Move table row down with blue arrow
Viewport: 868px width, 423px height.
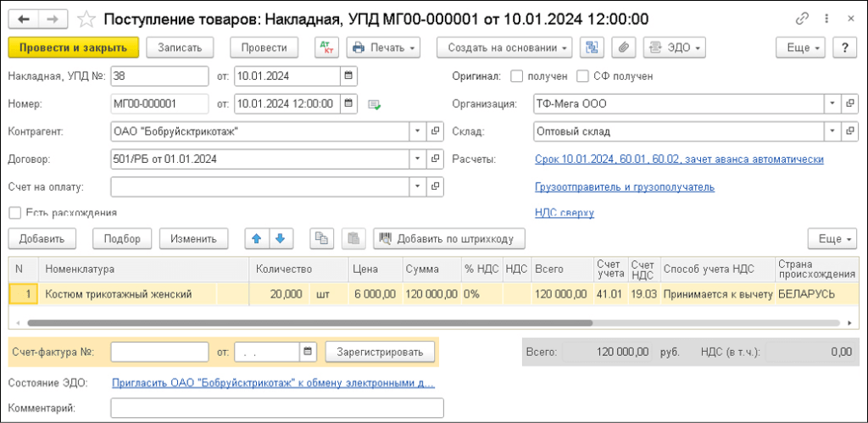(280, 239)
